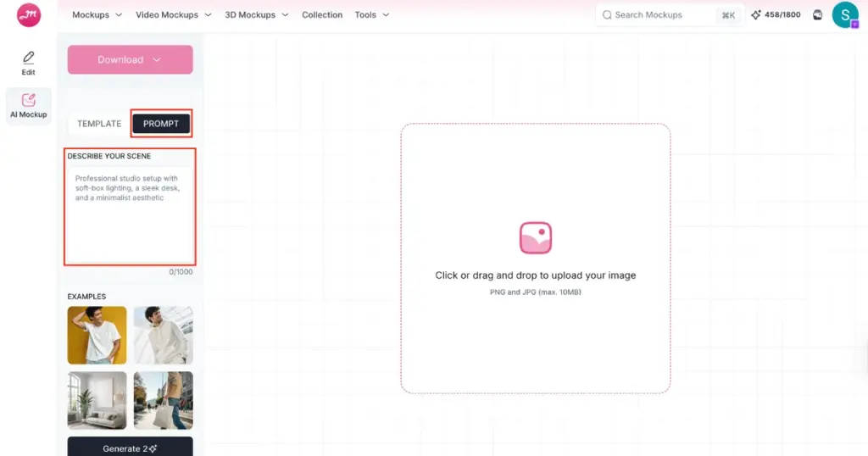Expand the 3D Mockups menu
This screenshot has height=456, width=868.
256,15
